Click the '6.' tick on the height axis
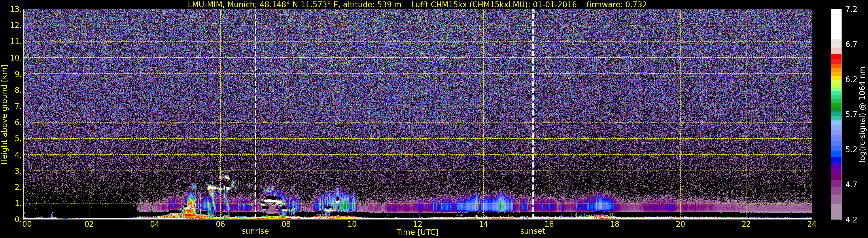The height and width of the screenshot is (238, 868). 18,122
